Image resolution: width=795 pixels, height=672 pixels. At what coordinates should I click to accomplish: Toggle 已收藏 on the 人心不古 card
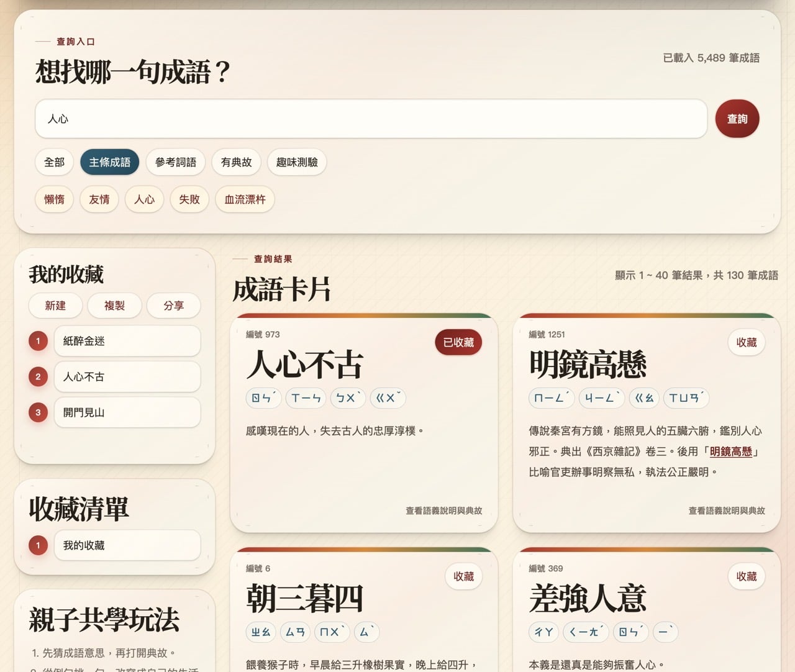point(458,342)
